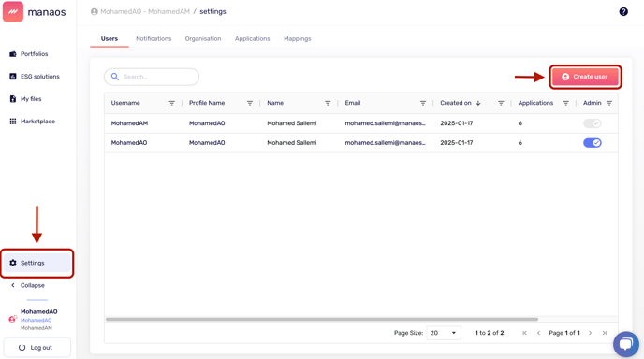Click 2025-01-17 date in MohamedAO row
The width and height of the screenshot is (644, 359).
coord(456,143)
